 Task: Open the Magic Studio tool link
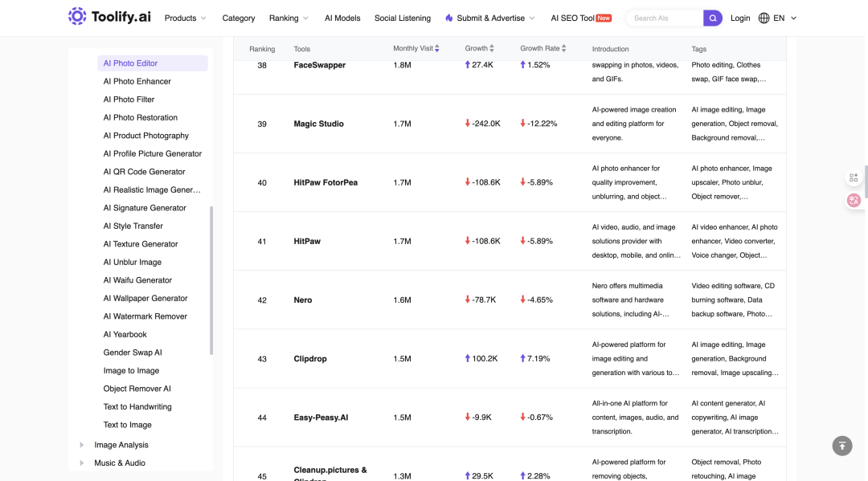(318, 124)
